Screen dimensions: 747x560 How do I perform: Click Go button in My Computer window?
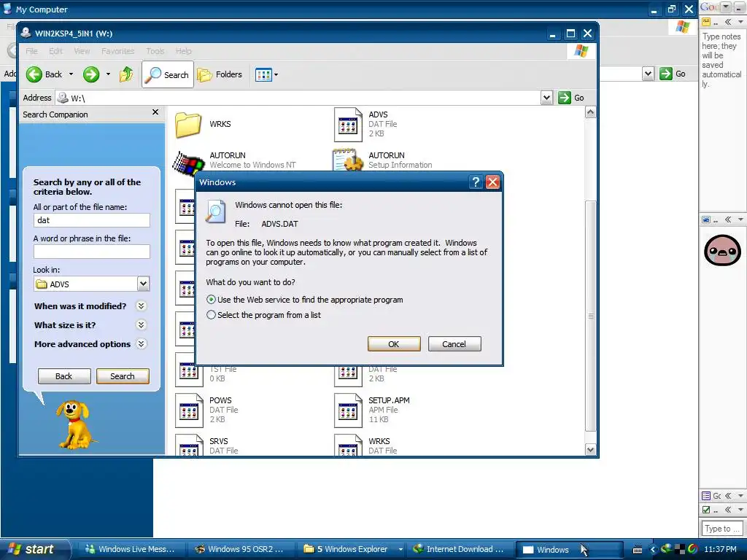(x=673, y=74)
